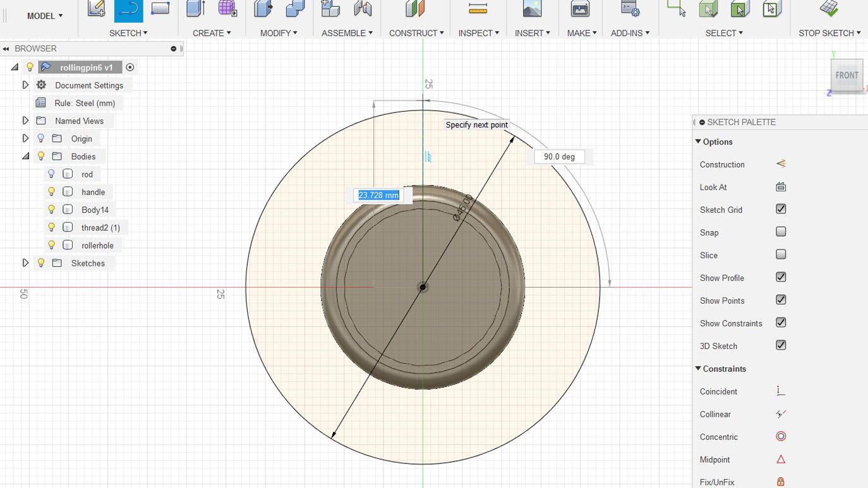Click the Construct plane icon
Image resolution: width=868 pixels, height=488 pixels.
[415, 9]
